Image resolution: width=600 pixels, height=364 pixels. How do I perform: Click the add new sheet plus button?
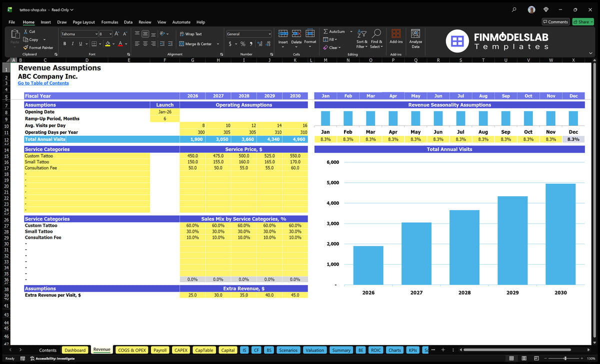pos(442,350)
